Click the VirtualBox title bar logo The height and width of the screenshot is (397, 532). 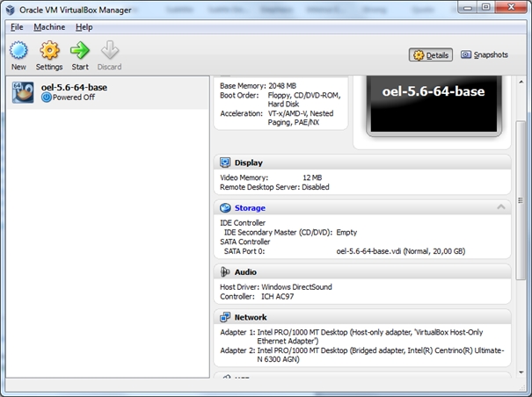click(11, 10)
